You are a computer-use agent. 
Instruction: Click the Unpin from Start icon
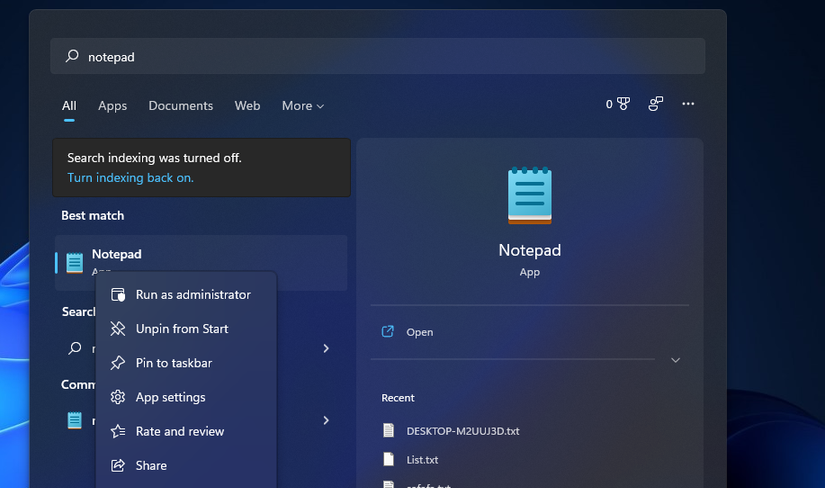(118, 329)
